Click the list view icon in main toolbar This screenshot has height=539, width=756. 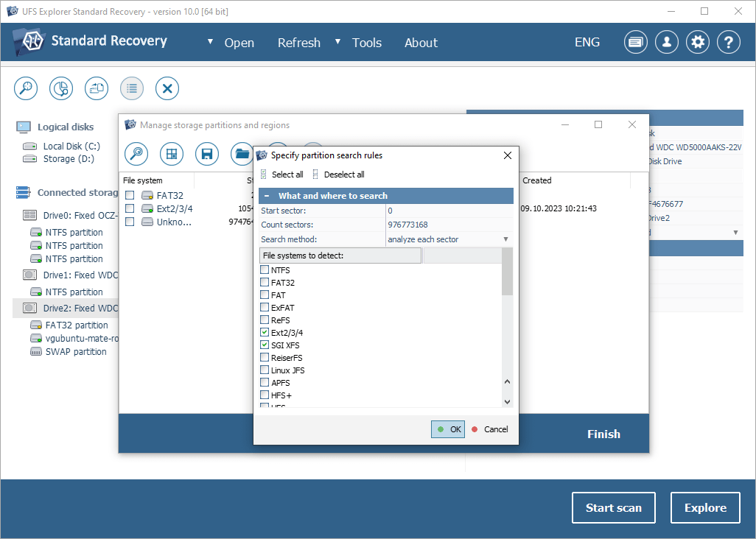pos(132,88)
